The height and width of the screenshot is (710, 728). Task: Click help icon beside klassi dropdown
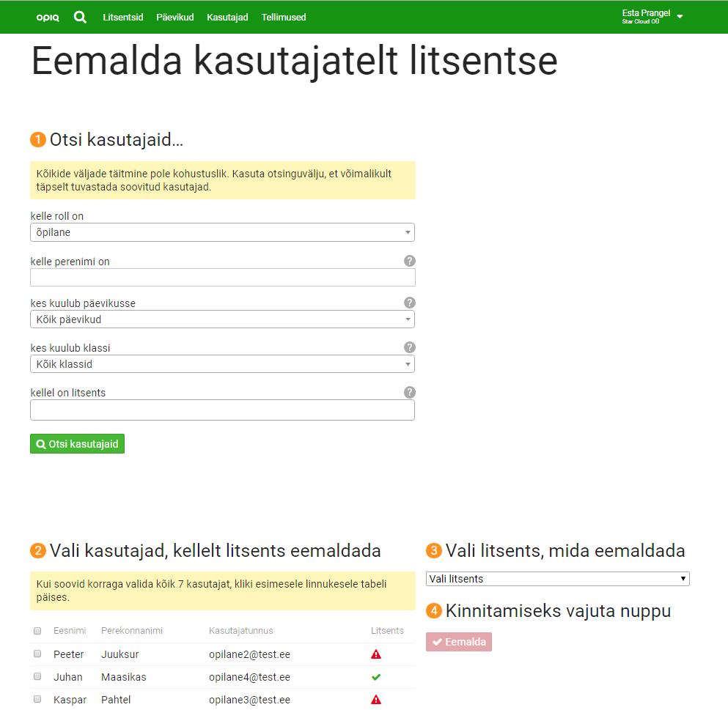click(x=410, y=347)
